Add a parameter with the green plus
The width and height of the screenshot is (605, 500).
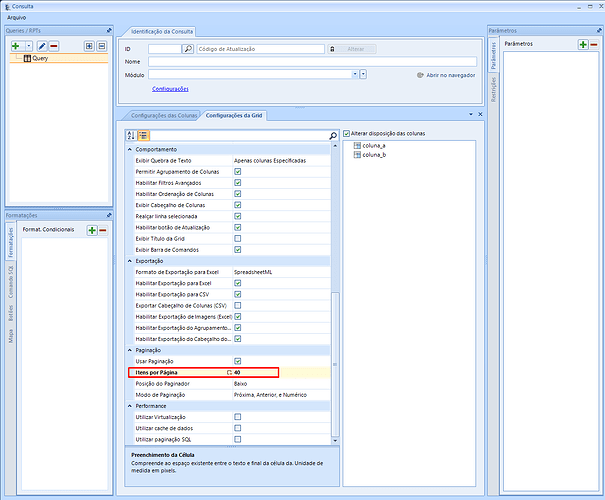tap(582, 44)
